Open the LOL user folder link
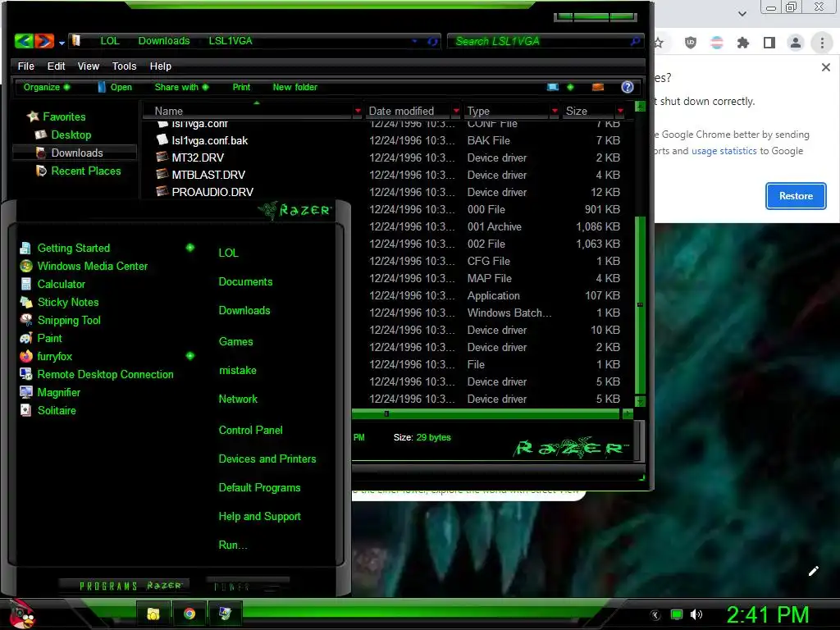Viewport: 840px width, 630px height. [x=228, y=253]
